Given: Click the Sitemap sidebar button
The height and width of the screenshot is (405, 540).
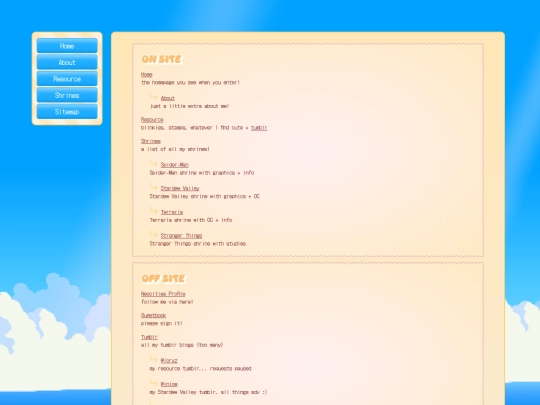Looking at the screenshot, I should tap(67, 112).
